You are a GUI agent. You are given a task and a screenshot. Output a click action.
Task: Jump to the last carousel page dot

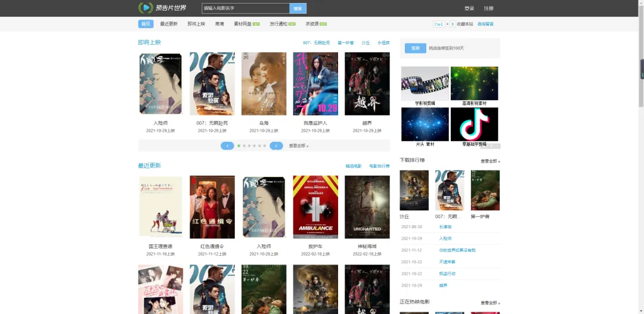265,145
